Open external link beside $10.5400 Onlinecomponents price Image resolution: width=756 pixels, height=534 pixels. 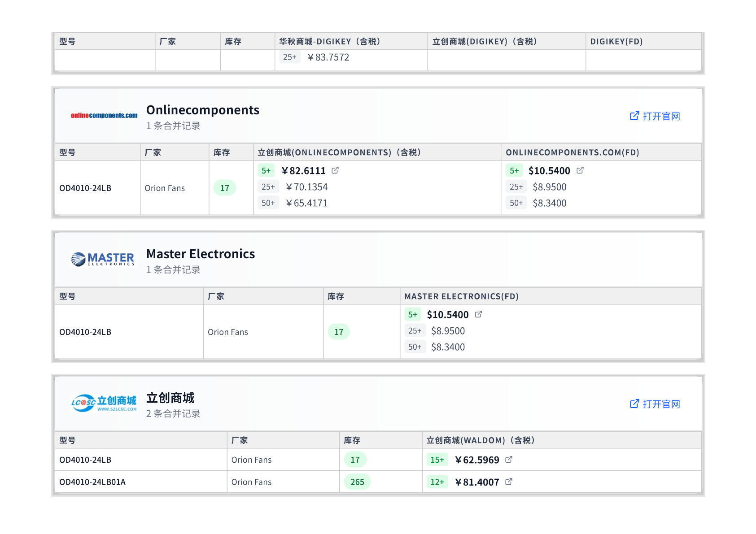(581, 170)
